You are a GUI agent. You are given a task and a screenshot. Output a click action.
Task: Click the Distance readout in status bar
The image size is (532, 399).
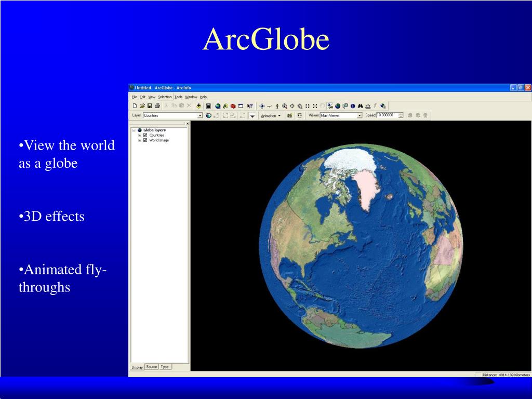tap(506, 375)
